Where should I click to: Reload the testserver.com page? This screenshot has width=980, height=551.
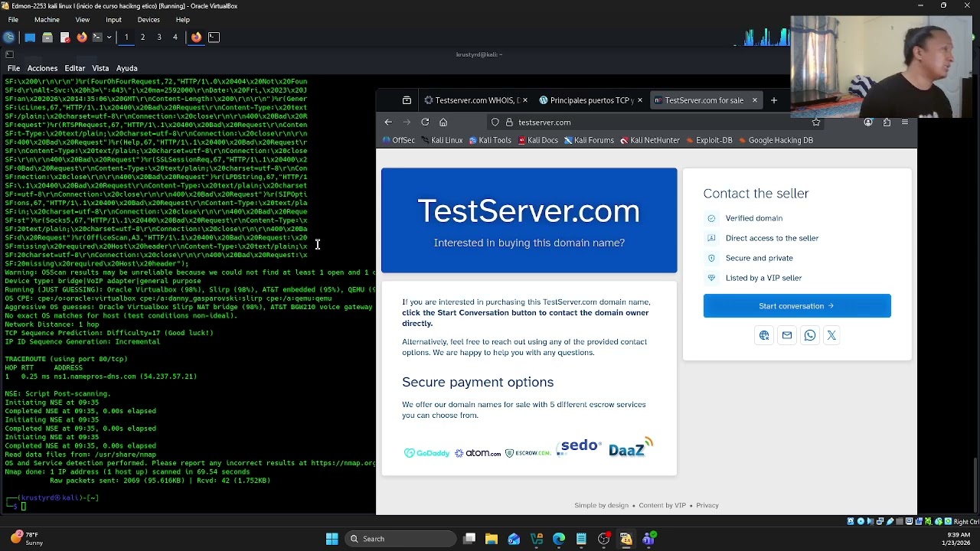425,122
